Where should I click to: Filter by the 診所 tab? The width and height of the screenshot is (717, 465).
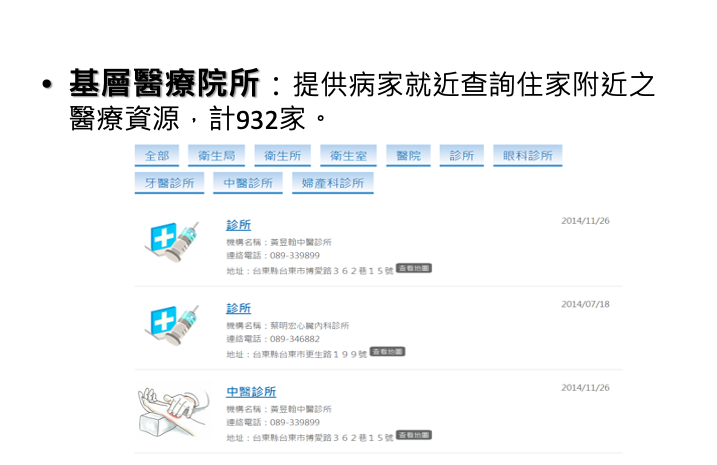461,156
